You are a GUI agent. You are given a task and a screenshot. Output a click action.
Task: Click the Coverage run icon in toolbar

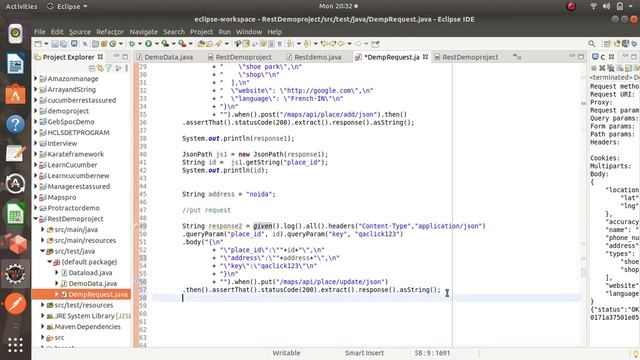[165, 44]
